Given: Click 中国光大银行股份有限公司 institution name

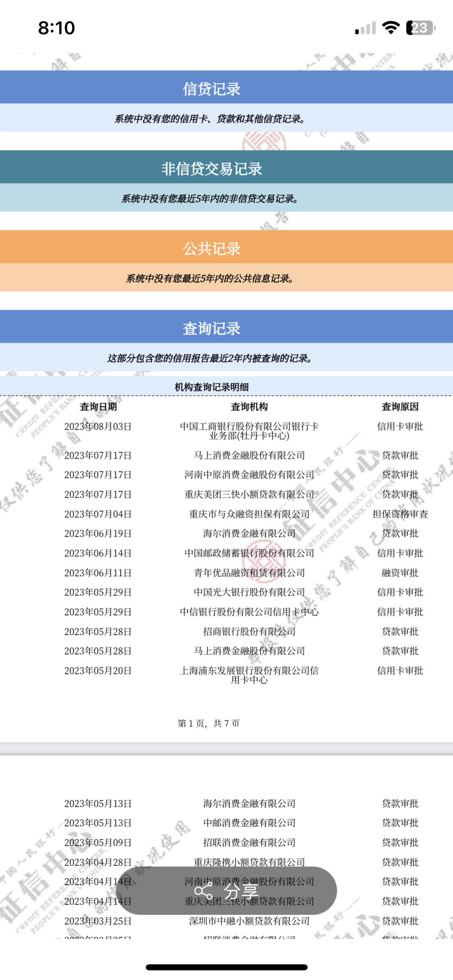Looking at the screenshot, I should point(249,592).
